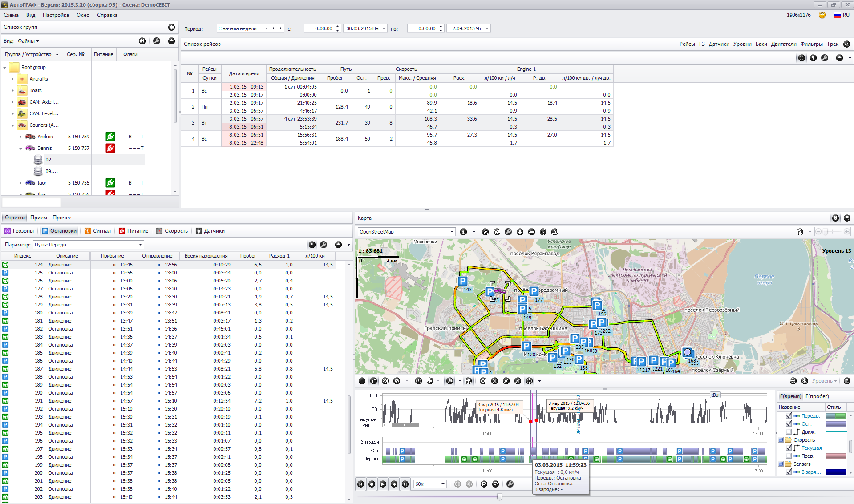Click the map download arrow icon
This screenshot has height=504, width=854.
click(x=520, y=232)
